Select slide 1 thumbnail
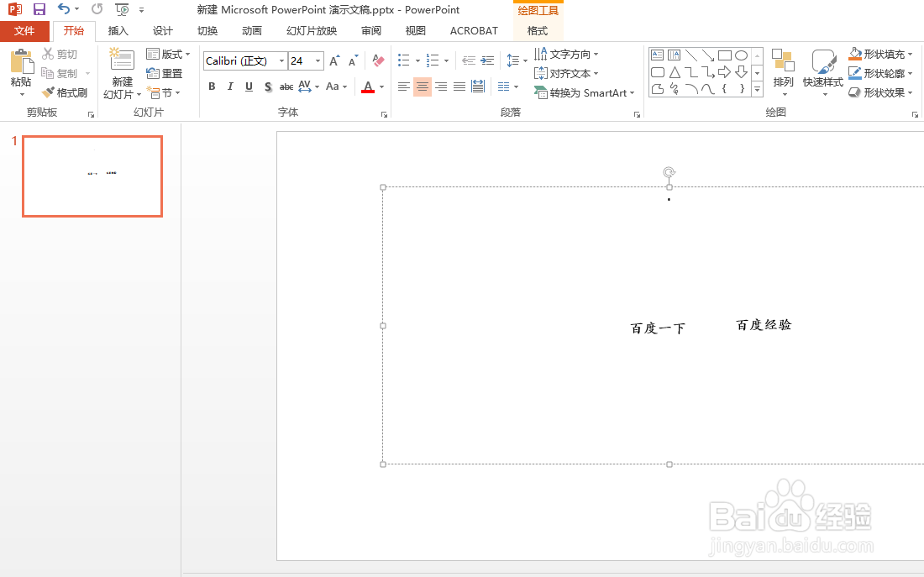The width and height of the screenshot is (924, 577). click(x=92, y=176)
